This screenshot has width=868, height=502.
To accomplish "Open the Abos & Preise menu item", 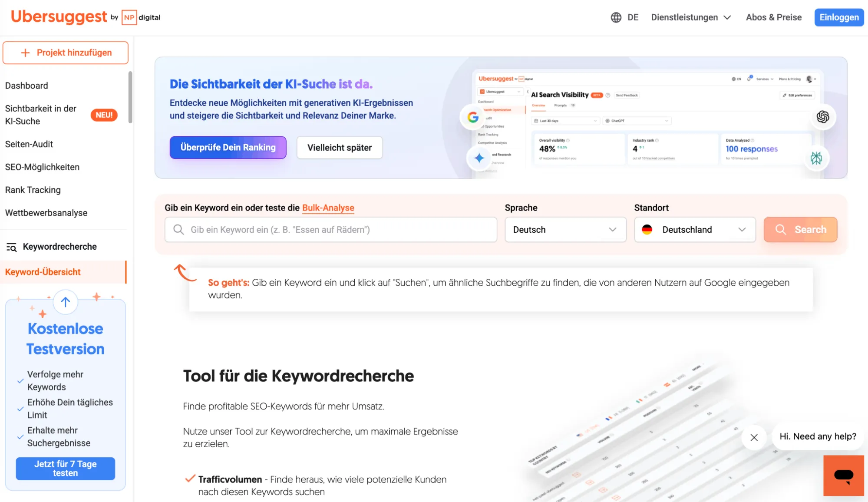I will pos(773,17).
